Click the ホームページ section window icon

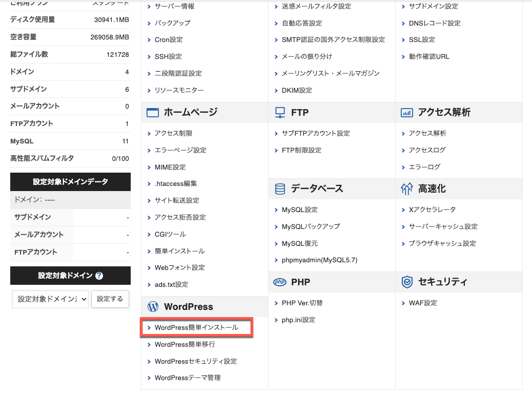pyautogui.click(x=153, y=113)
